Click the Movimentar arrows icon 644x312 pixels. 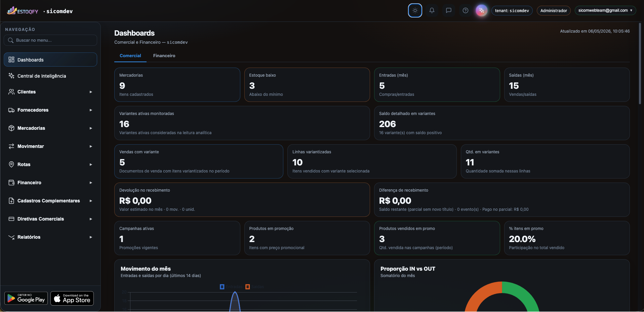point(11,146)
